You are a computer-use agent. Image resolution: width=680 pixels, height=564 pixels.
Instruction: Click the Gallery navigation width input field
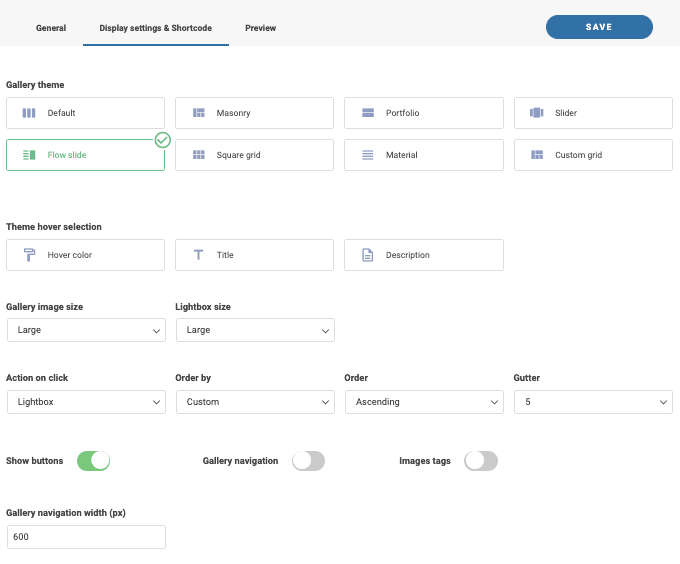86,537
